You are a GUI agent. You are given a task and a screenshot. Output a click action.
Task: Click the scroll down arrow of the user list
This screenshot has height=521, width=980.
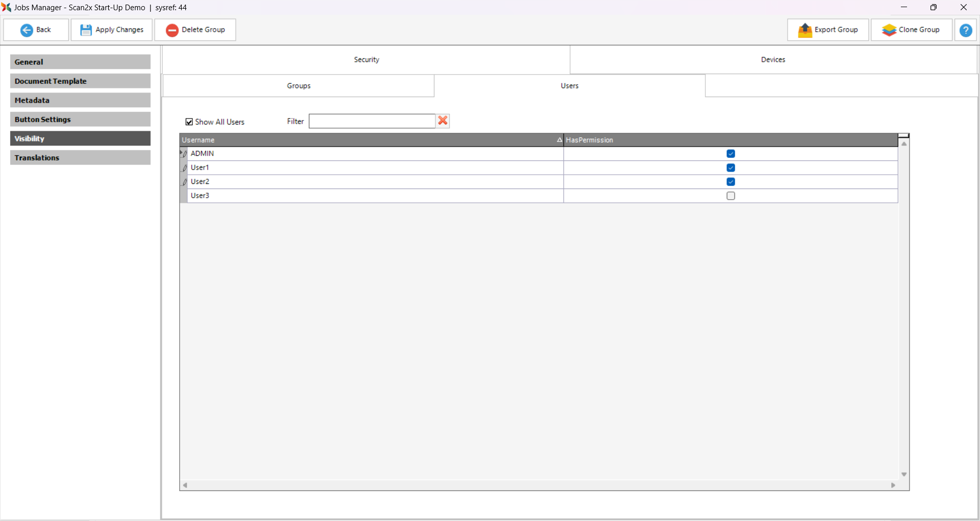coord(903,475)
